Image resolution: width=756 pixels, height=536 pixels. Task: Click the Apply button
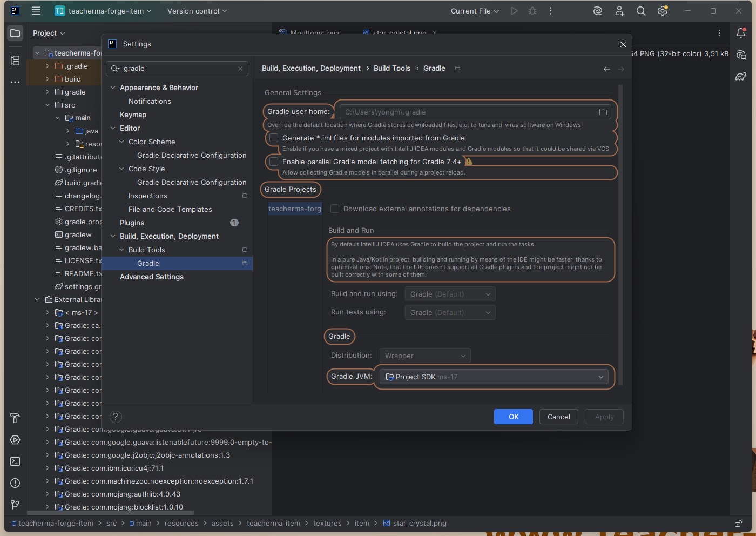604,417
